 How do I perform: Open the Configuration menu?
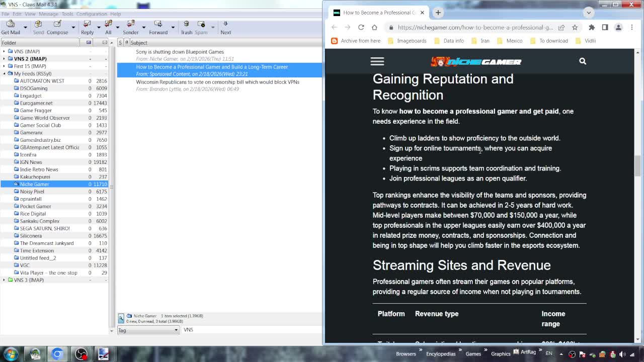click(x=92, y=14)
